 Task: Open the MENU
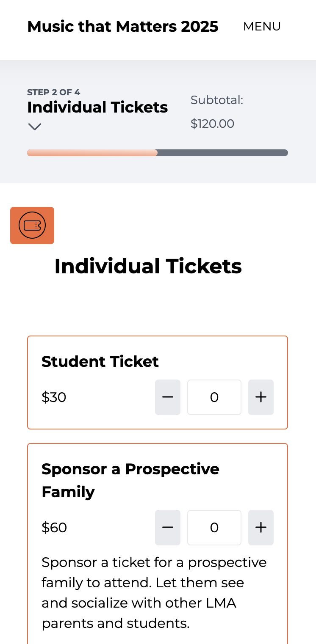click(x=262, y=27)
